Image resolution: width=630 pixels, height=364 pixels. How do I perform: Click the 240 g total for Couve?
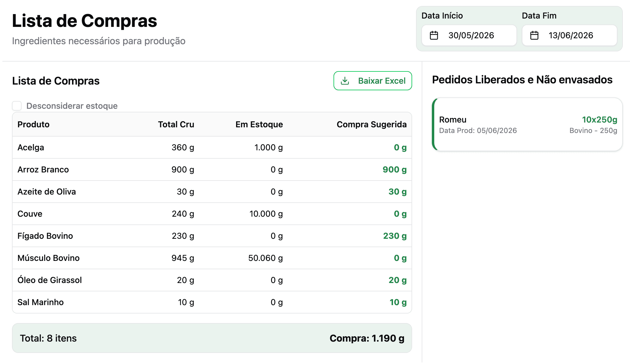coord(183,214)
